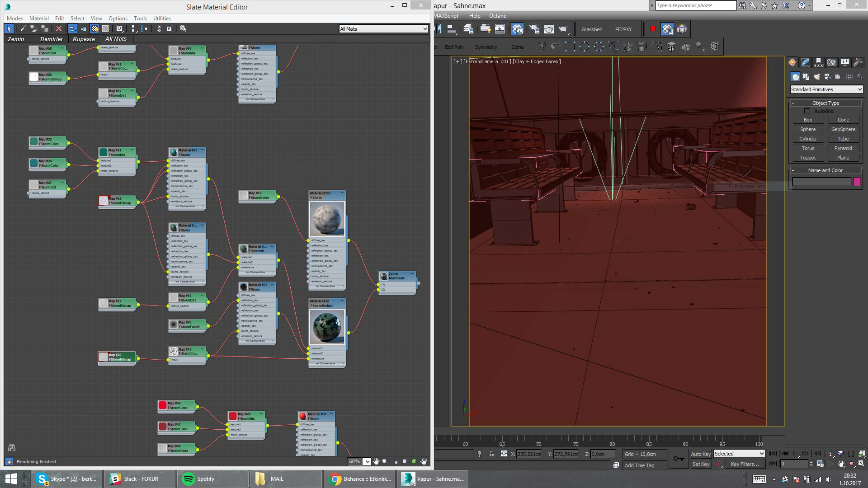Open the Standard Primitives dropdown
The height and width of the screenshot is (488, 868).
click(x=826, y=89)
